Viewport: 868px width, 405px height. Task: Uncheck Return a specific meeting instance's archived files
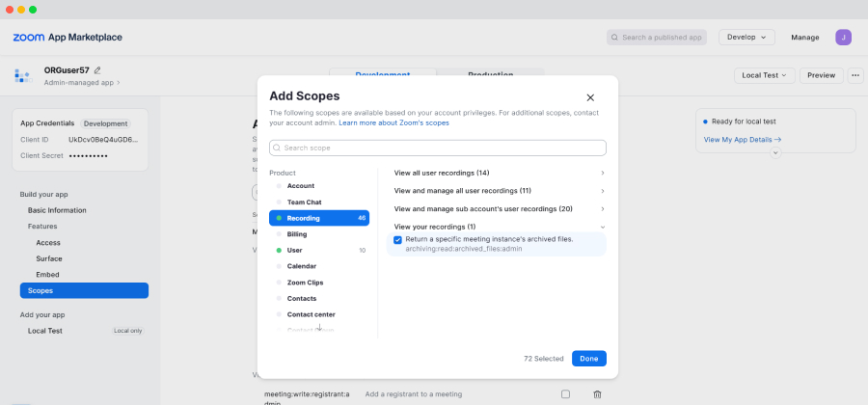pyautogui.click(x=397, y=239)
